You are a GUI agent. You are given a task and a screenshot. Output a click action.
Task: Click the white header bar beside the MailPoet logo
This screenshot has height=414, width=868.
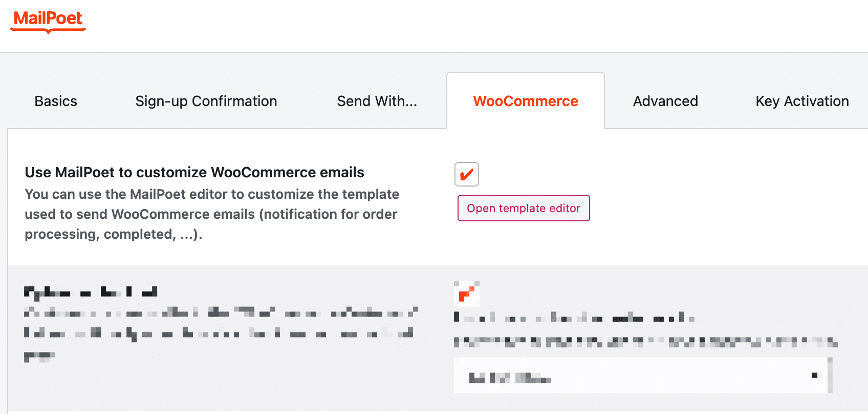461,26
